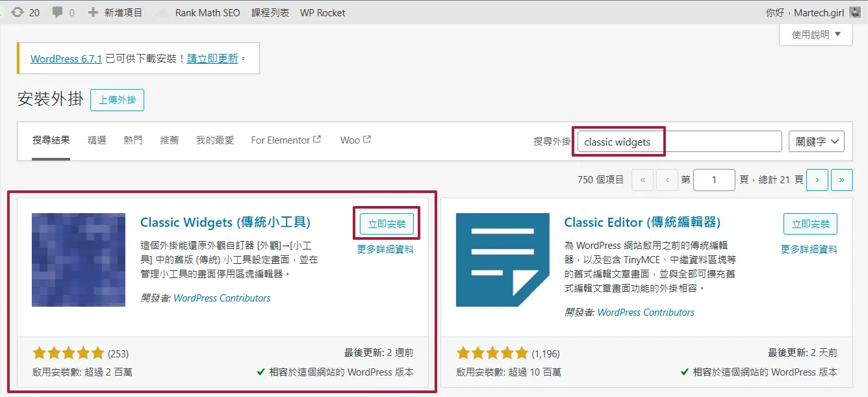The height and width of the screenshot is (397, 868).
Task: Click the updates icon showing 20
Action: pos(18,12)
